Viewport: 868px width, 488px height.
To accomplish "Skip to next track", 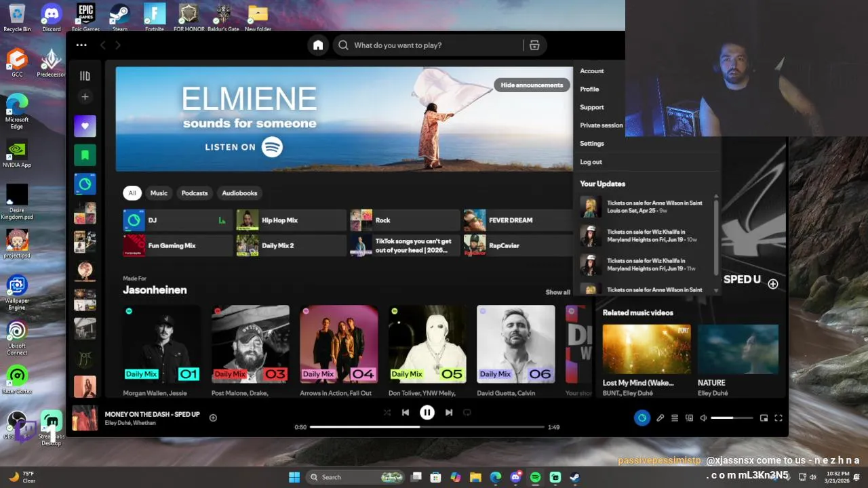I will pyautogui.click(x=448, y=412).
